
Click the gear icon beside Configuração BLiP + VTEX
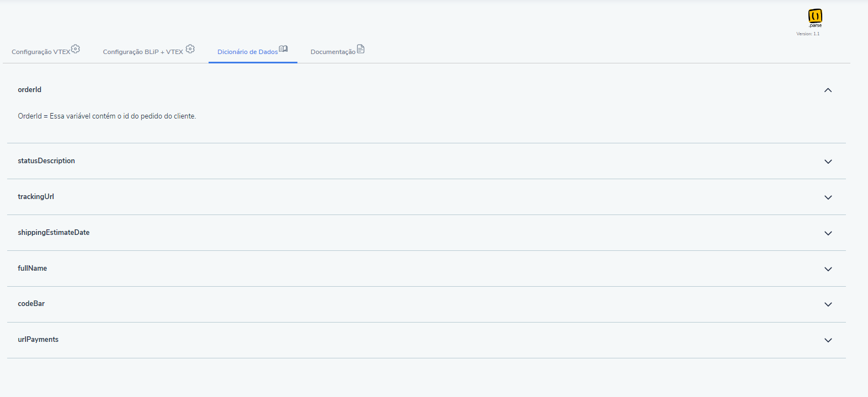pos(190,49)
